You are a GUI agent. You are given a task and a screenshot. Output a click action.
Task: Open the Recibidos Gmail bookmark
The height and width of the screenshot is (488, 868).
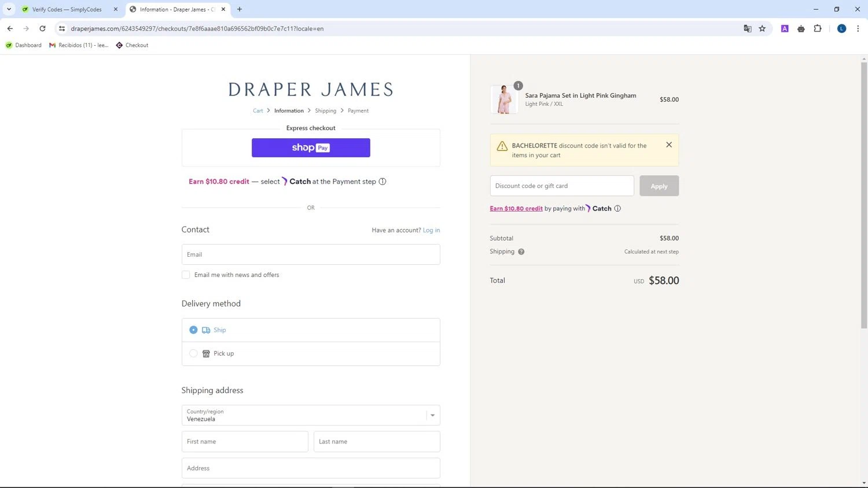click(79, 45)
